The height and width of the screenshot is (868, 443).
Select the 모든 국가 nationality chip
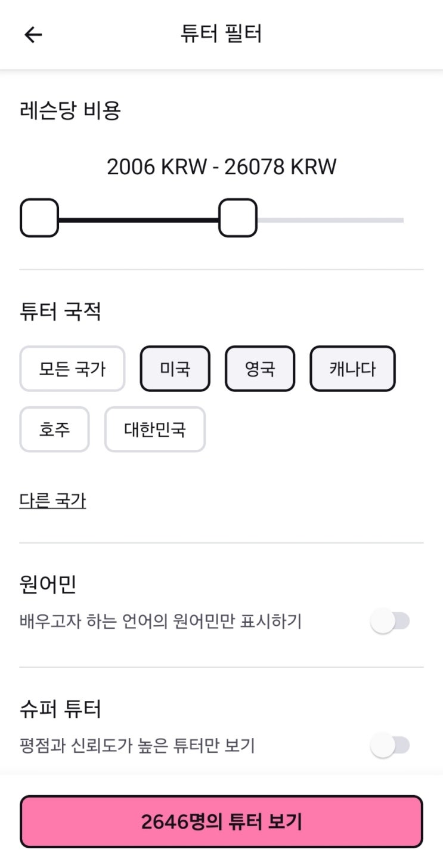coord(72,369)
